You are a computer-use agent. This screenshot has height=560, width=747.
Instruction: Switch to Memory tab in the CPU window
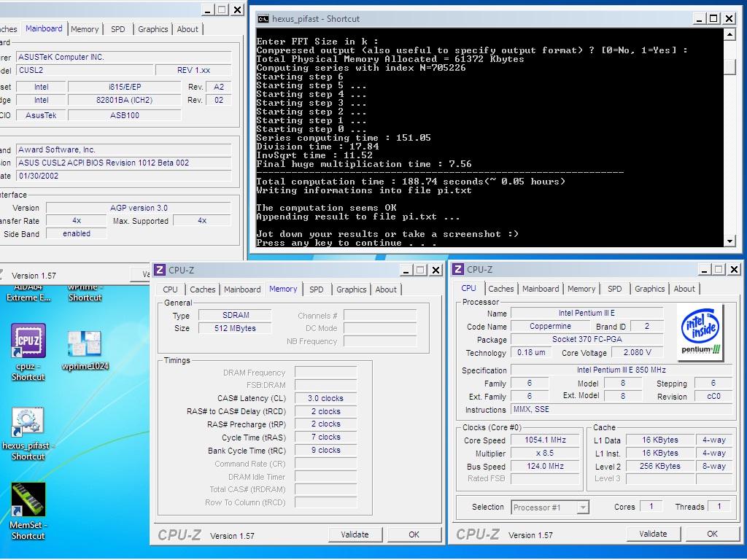(x=581, y=289)
